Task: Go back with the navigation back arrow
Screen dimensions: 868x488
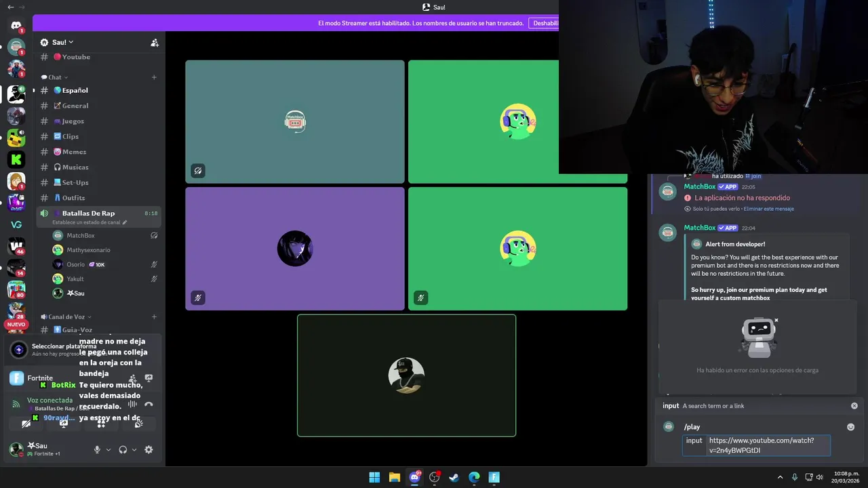Action: [x=10, y=7]
